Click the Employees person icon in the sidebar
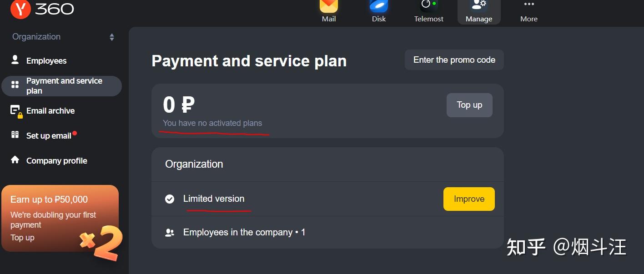The image size is (644, 274). click(15, 60)
